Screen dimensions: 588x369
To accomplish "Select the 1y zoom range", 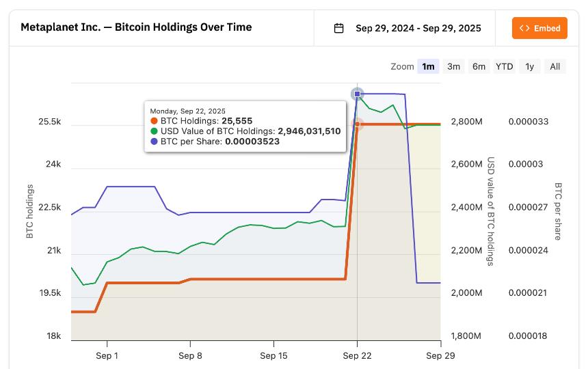I will coord(529,67).
